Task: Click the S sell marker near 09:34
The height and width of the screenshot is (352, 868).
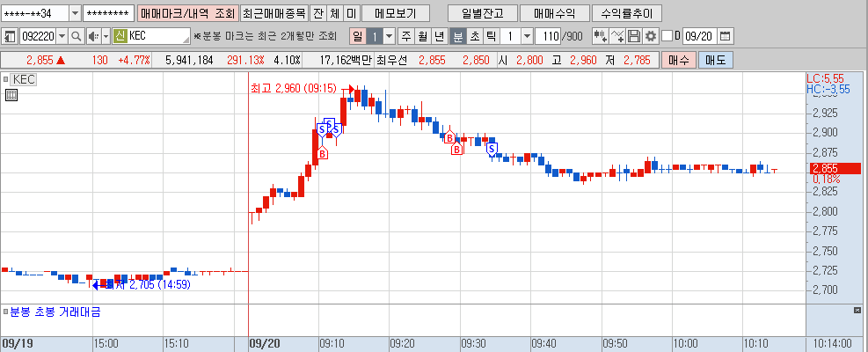Action: click(x=492, y=149)
